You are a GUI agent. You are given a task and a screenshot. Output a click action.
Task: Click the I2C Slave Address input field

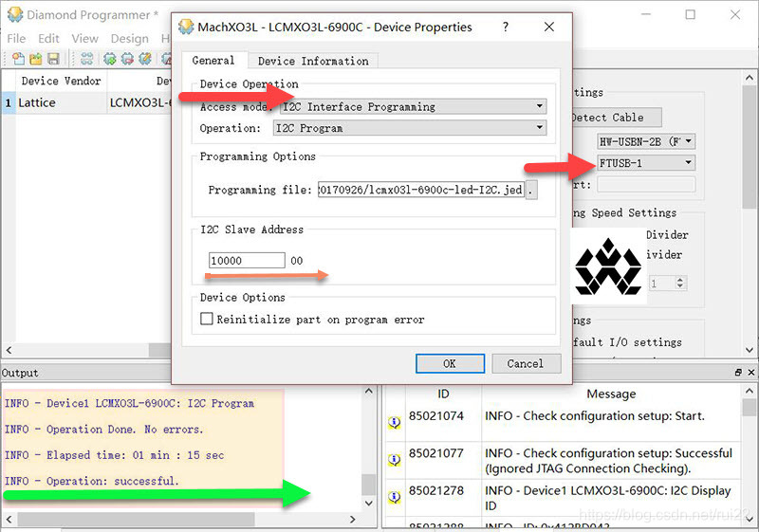tap(247, 260)
